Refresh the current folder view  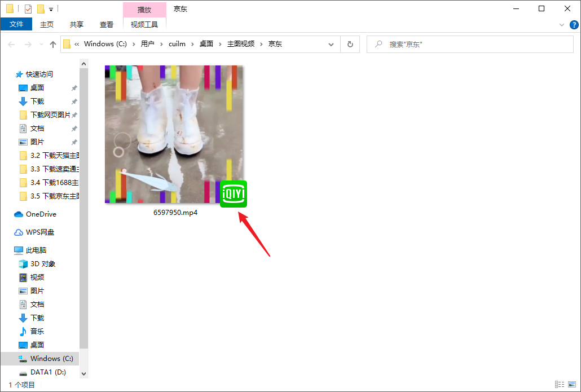coord(350,45)
